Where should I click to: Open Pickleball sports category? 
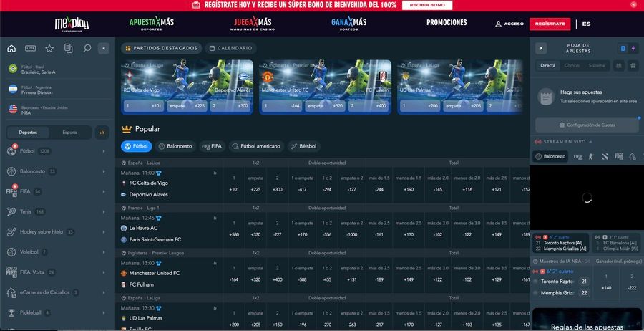click(x=57, y=312)
